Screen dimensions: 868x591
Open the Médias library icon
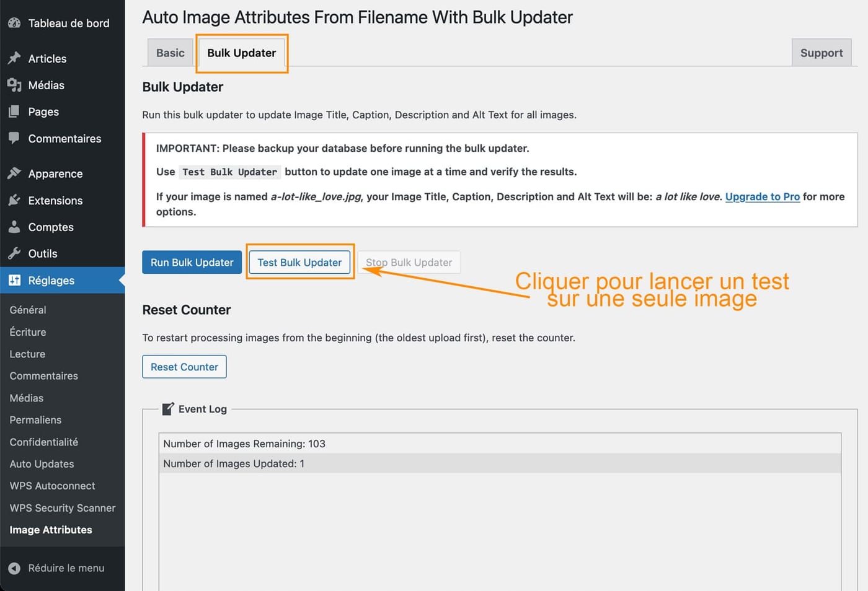14,85
